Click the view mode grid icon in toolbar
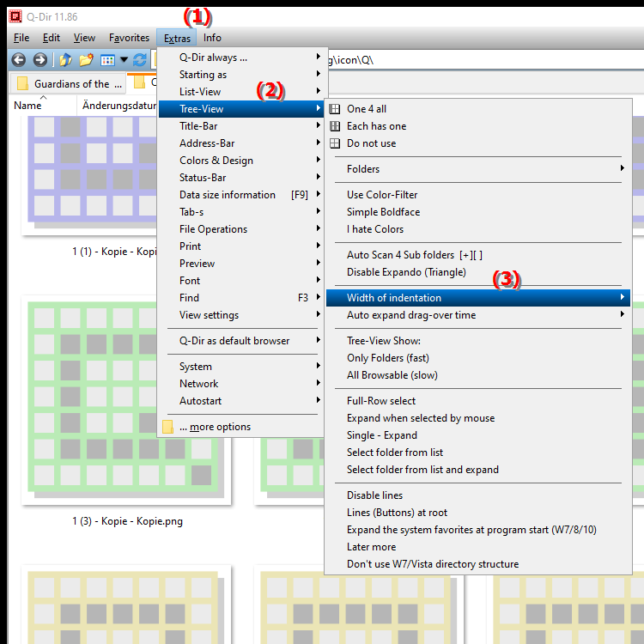The height and width of the screenshot is (644, 644). click(107, 60)
